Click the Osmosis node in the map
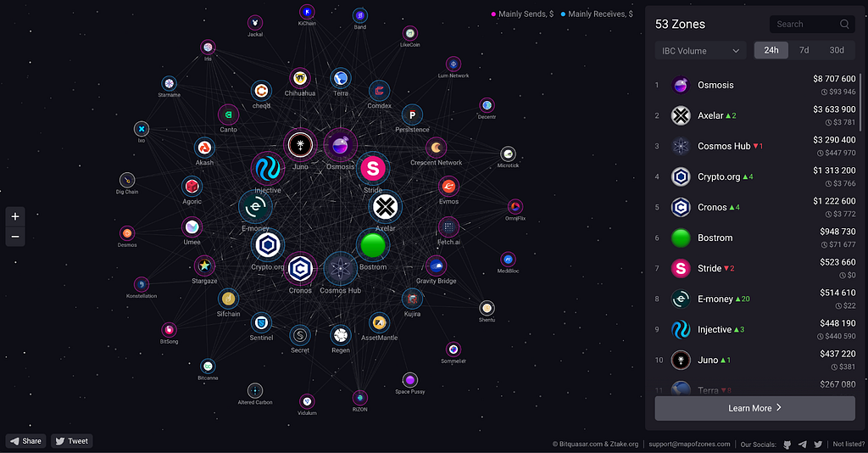This screenshot has width=868, height=453. click(340, 145)
